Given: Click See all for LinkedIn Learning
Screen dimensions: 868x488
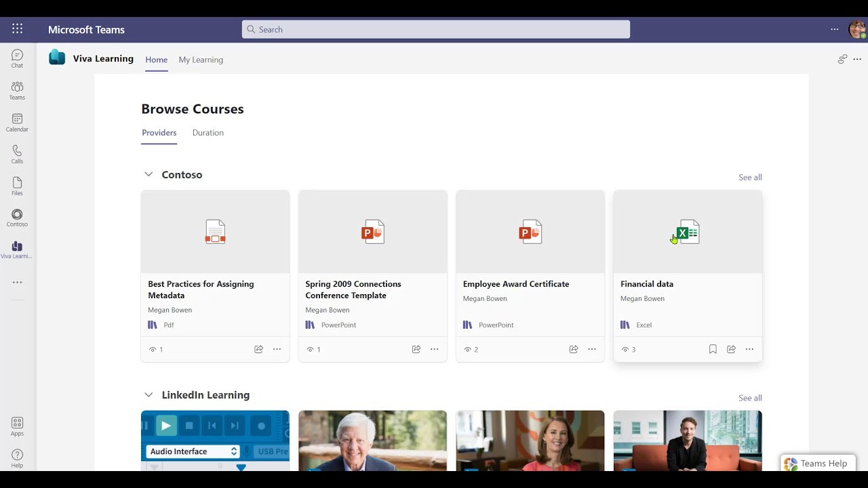Looking at the screenshot, I should pyautogui.click(x=750, y=398).
